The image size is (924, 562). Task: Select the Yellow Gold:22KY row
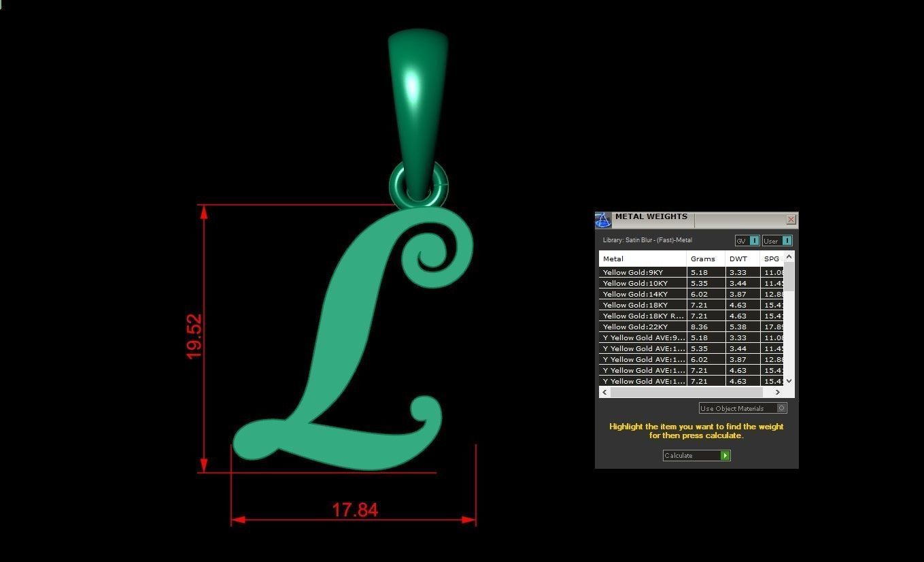pyautogui.click(x=691, y=327)
